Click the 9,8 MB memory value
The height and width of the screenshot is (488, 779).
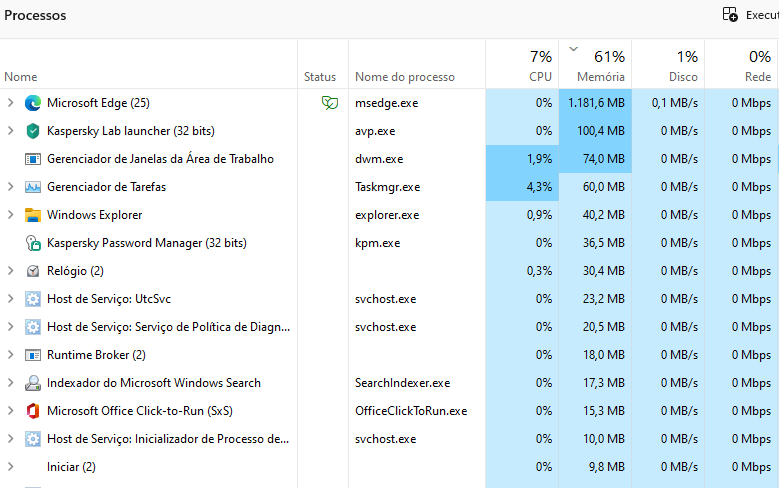[x=607, y=467]
